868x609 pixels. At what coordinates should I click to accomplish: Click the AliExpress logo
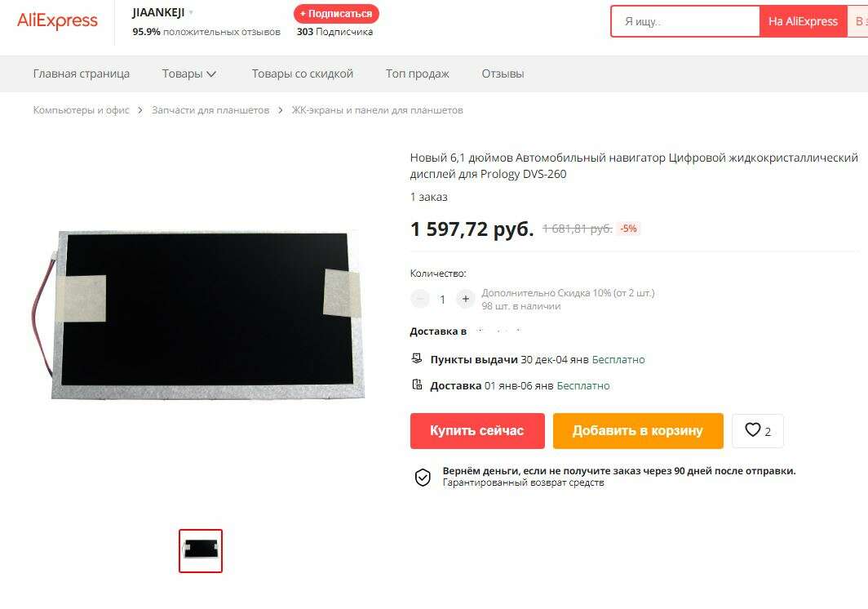(x=58, y=21)
